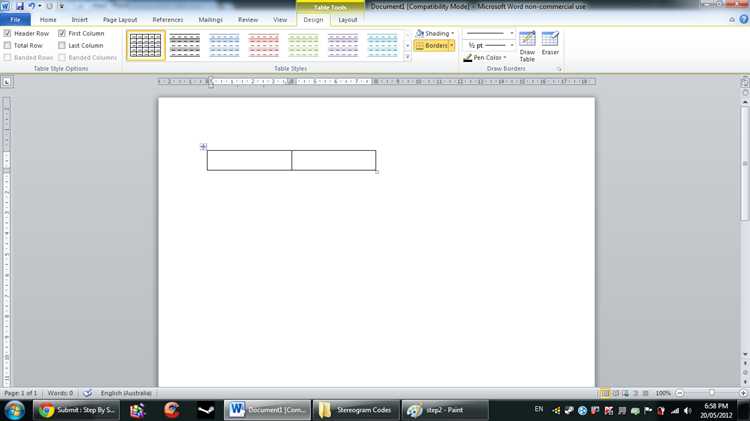
Task: Open step2 Paint window in taskbar
Action: (x=445, y=410)
